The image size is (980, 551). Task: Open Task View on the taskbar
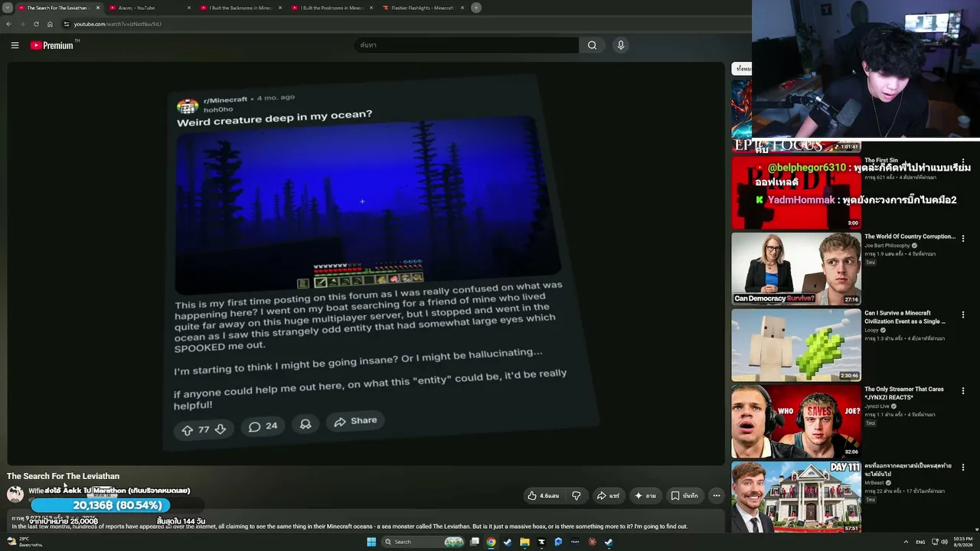[475, 542]
